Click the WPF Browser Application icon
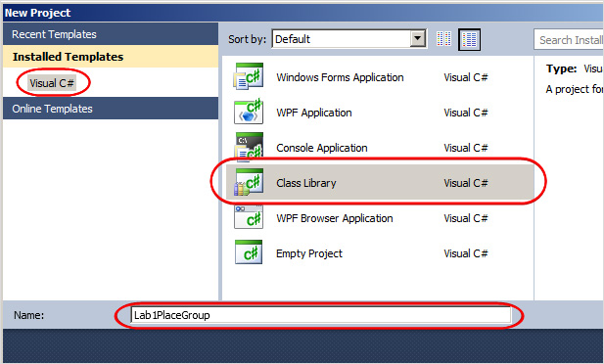Screen dimensions: 604x364 [x=249, y=217]
